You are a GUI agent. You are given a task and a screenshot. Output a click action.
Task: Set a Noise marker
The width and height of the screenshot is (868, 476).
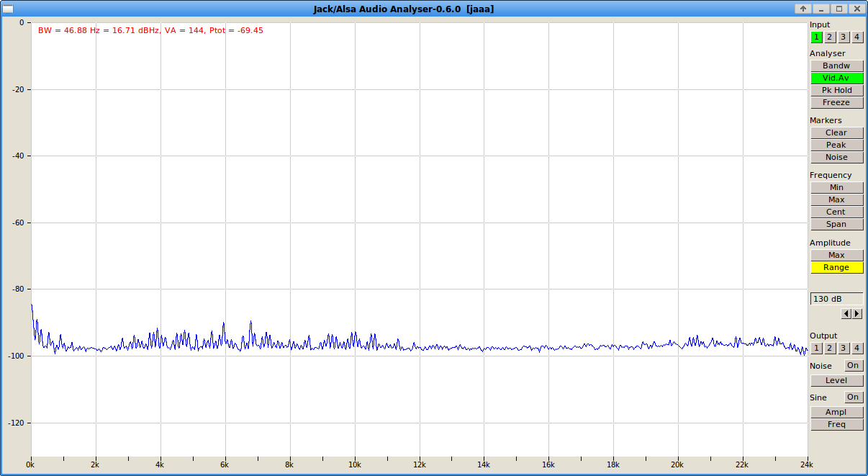coord(836,157)
